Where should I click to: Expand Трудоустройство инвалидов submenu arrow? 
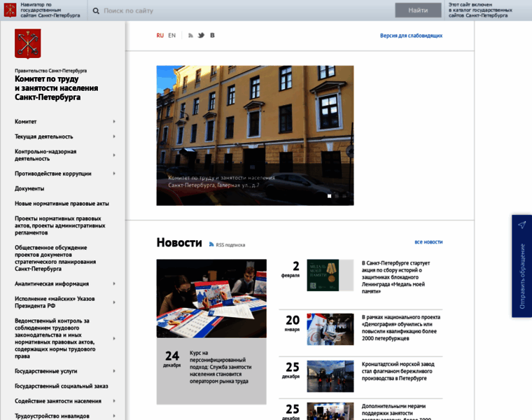pyautogui.click(x=114, y=416)
